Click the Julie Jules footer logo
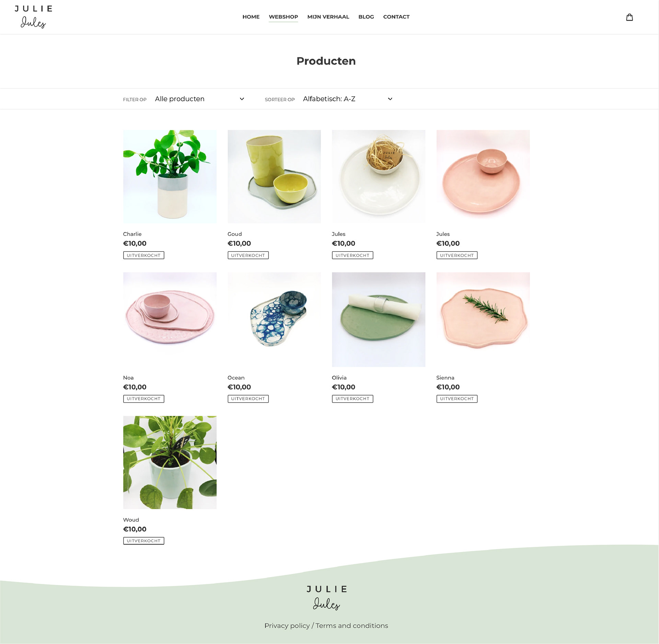Viewport: 659px width, 644px height. point(326,597)
